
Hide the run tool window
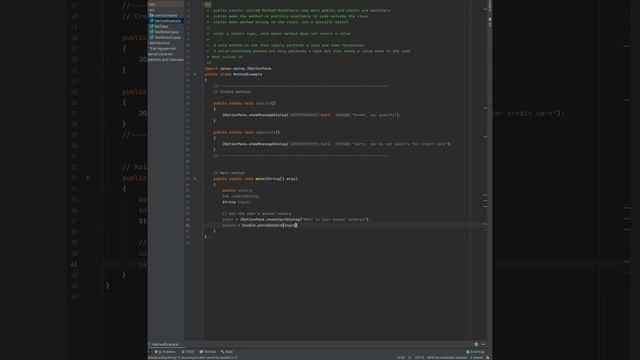[x=483, y=344]
